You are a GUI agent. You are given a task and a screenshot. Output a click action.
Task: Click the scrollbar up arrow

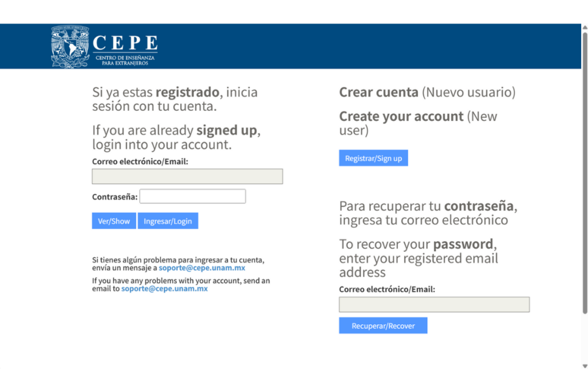[585, 28]
